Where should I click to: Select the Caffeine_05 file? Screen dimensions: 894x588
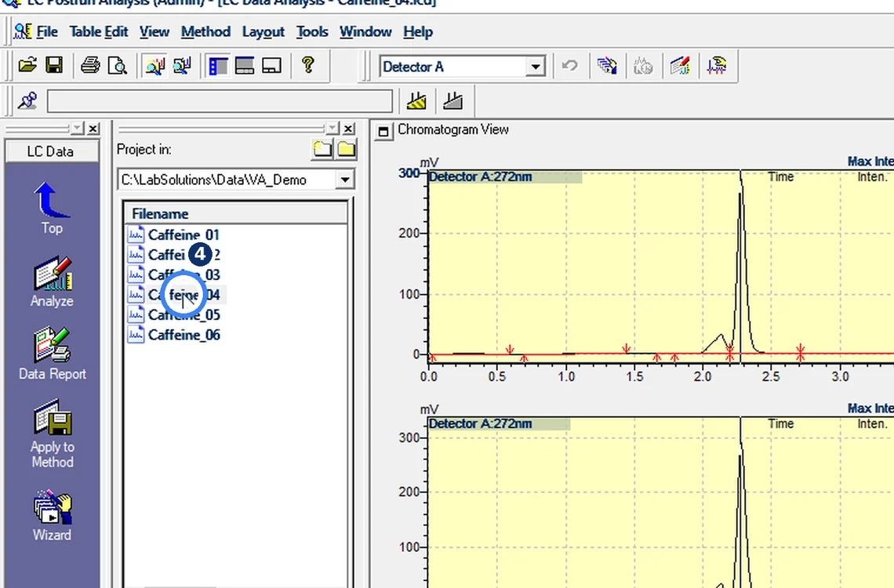173,314
